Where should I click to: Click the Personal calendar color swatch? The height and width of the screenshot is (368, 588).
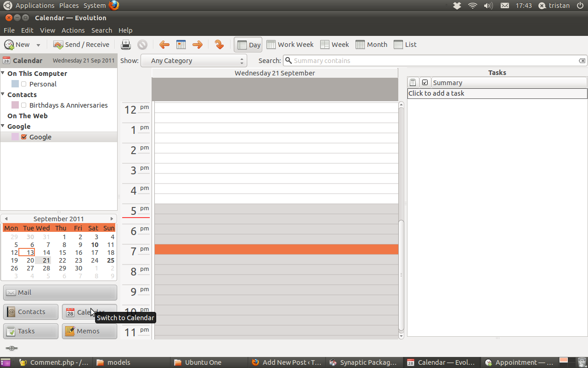pos(15,84)
